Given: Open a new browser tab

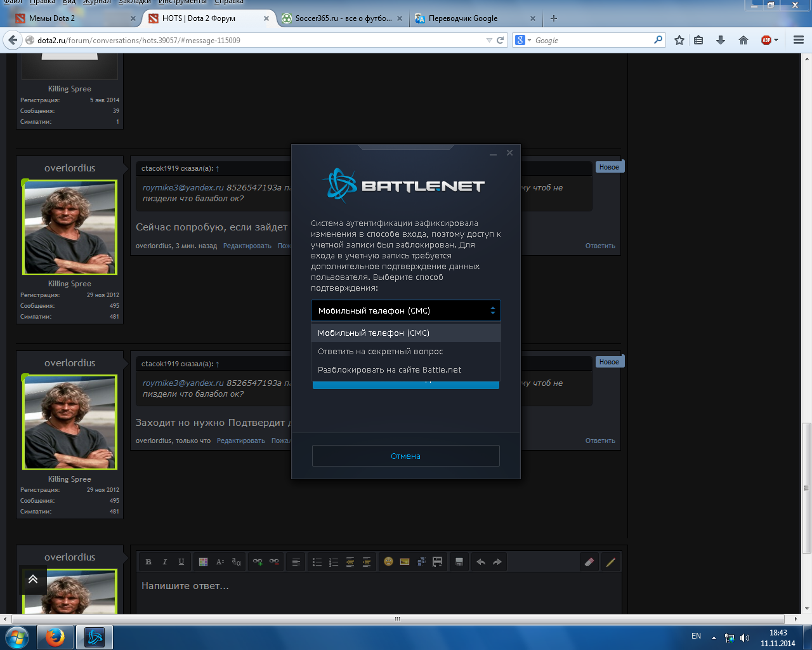Looking at the screenshot, I should coord(554,18).
